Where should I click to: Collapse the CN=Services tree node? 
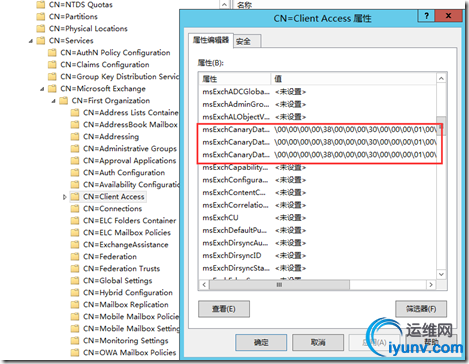click(31, 41)
